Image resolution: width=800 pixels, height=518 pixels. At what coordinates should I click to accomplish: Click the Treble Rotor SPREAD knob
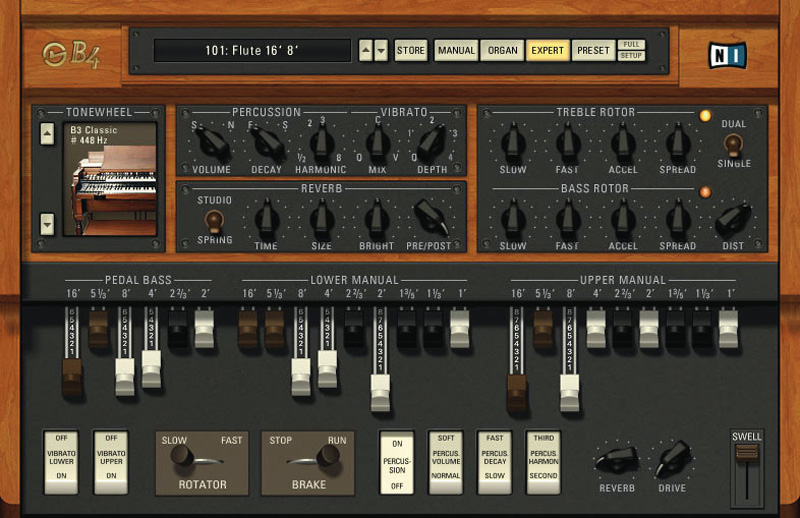tap(678, 142)
